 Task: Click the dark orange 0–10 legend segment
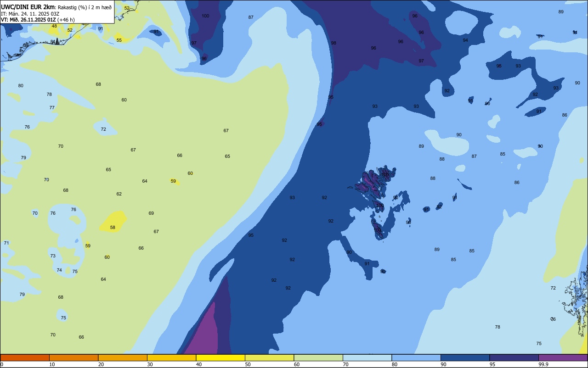25,357
